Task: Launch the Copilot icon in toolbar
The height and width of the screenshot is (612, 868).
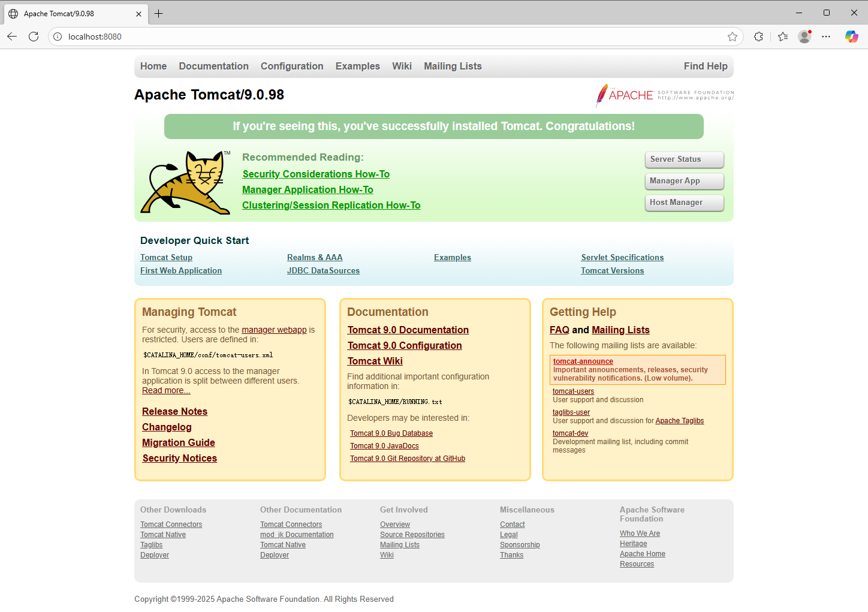Action: pos(851,37)
